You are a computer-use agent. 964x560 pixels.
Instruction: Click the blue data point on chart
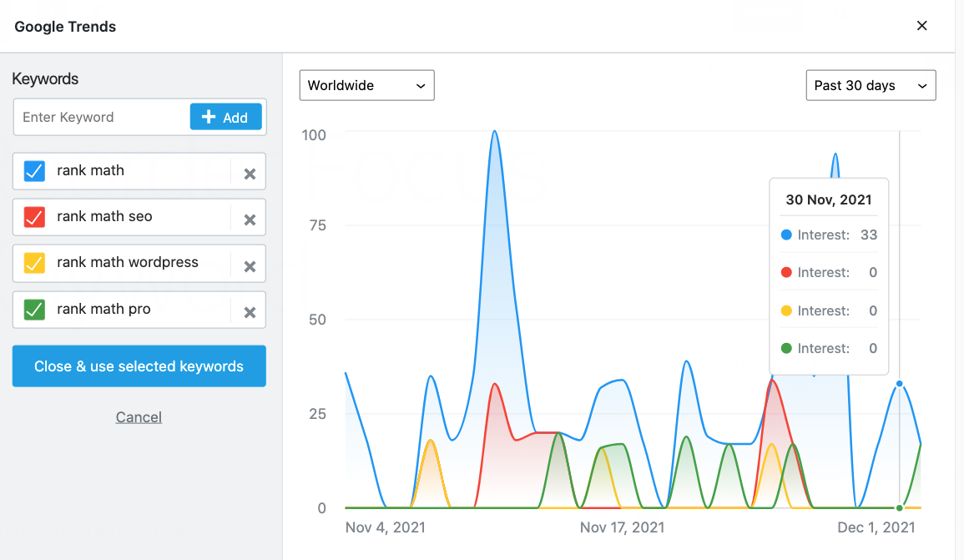tap(900, 384)
